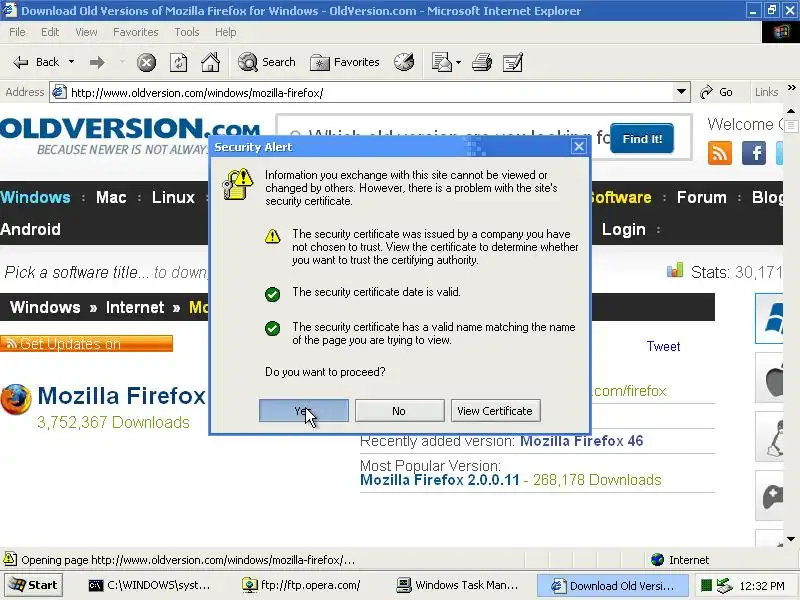Go to Home page icon
The width and height of the screenshot is (800, 600).
pos(210,62)
